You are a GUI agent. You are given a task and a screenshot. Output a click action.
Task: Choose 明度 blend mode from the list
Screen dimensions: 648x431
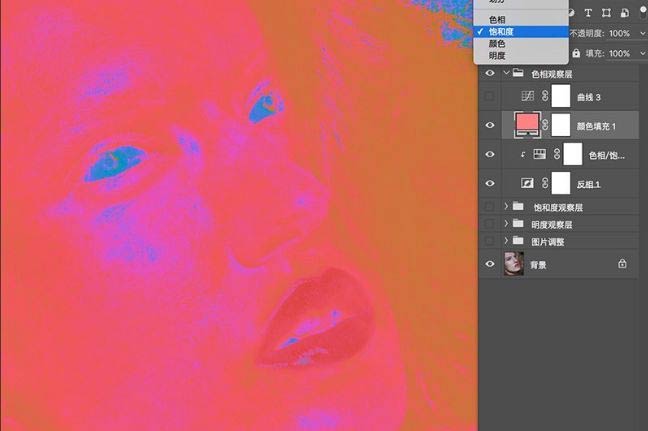[497, 56]
